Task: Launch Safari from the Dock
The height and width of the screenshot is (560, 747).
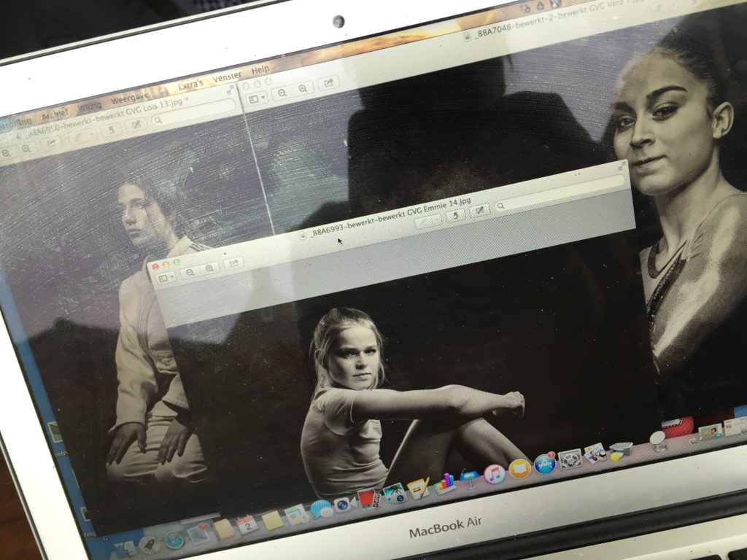Action: (x=174, y=540)
